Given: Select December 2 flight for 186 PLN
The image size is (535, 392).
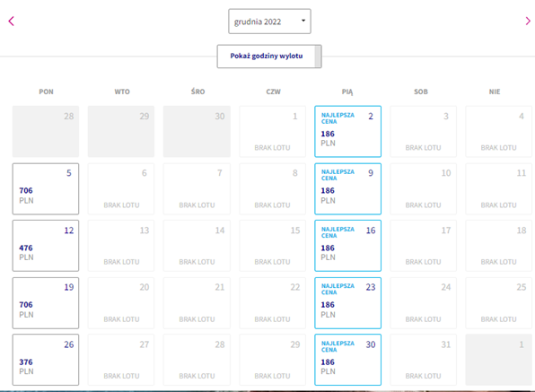Looking at the screenshot, I should (x=347, y=132).
